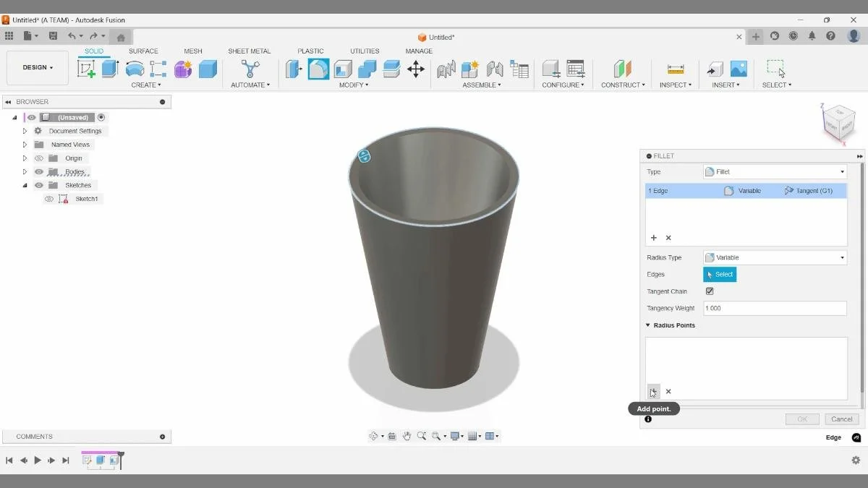Select the Press Pull tool
Screen dimensions: 868x488
click(x=294, y=69)
